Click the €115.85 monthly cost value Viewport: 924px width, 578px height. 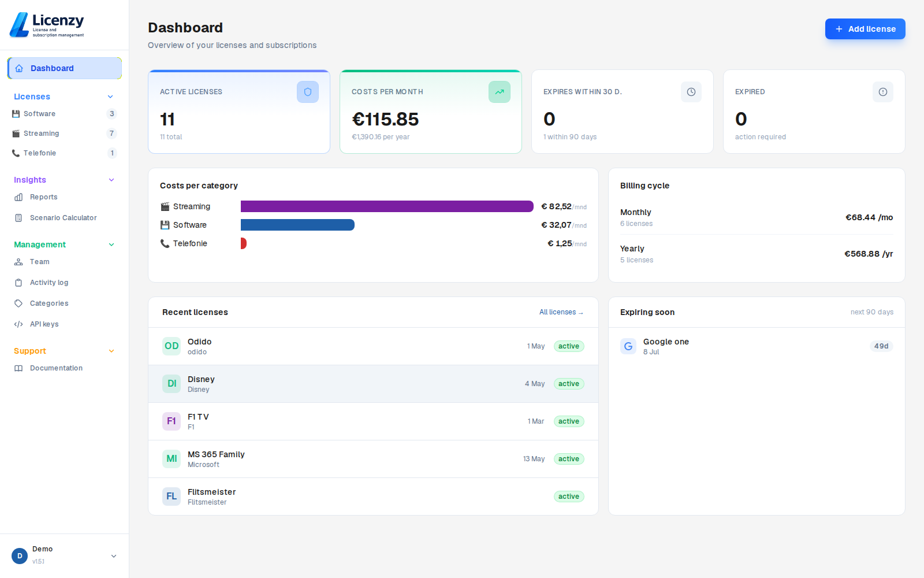[x=385, y=119]
